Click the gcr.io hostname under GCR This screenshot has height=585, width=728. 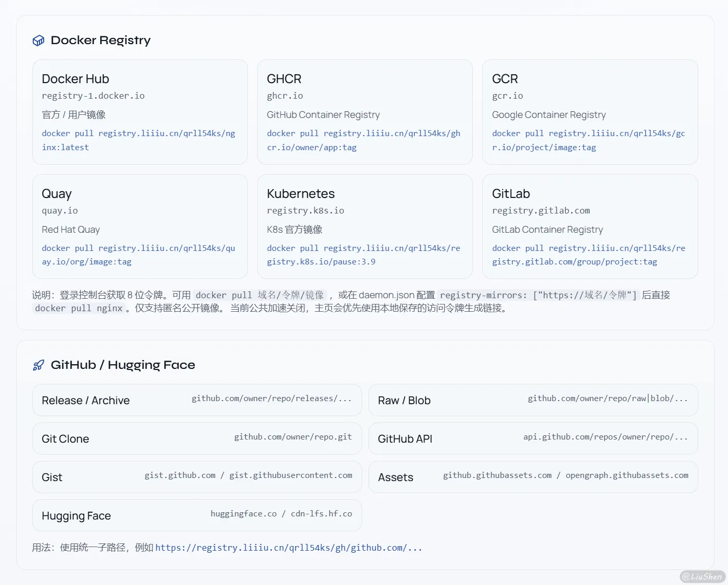pyautogui.click(x=508, y=96)
